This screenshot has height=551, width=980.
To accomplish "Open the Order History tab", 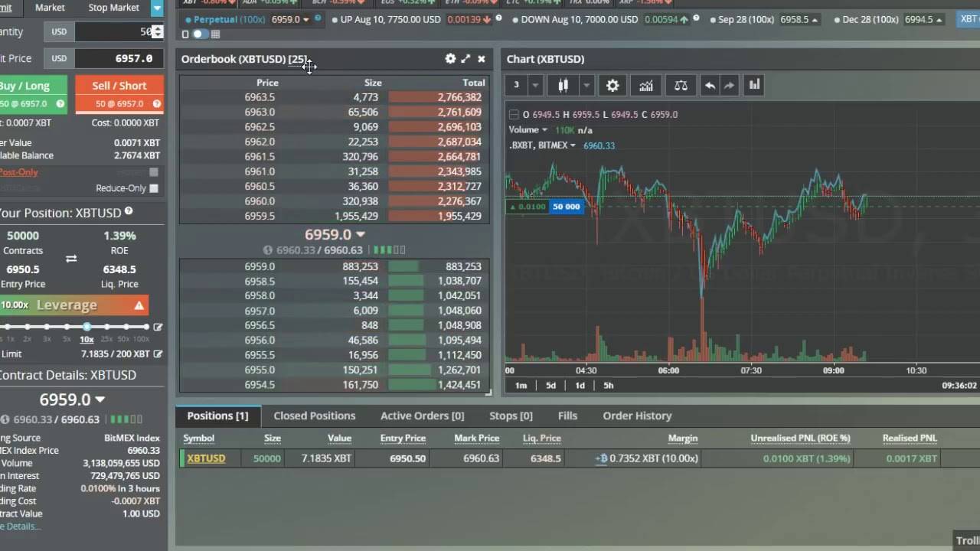I will click(637, 416).
